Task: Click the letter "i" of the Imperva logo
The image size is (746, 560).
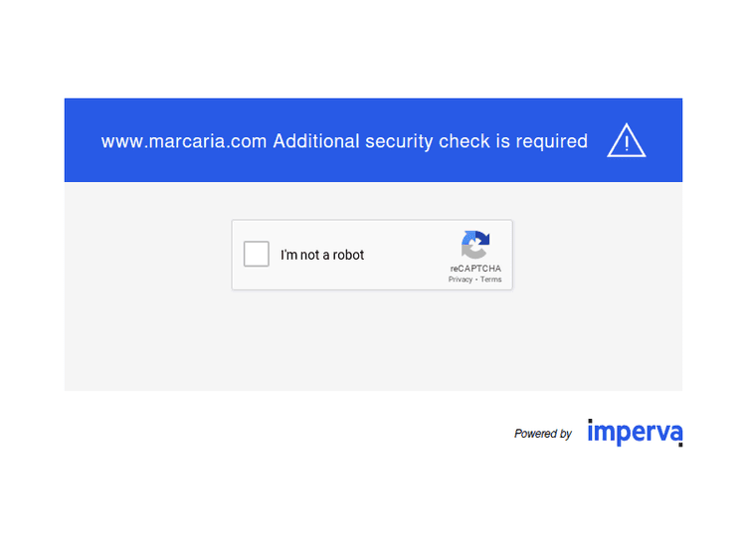Action: [x=591, y=433]
